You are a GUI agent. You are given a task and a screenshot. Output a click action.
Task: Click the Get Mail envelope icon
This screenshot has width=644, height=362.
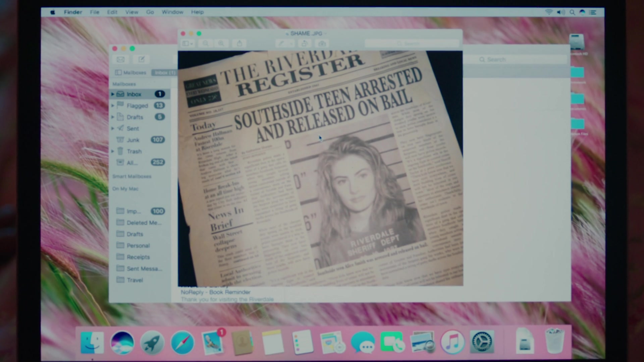[120, 59]
